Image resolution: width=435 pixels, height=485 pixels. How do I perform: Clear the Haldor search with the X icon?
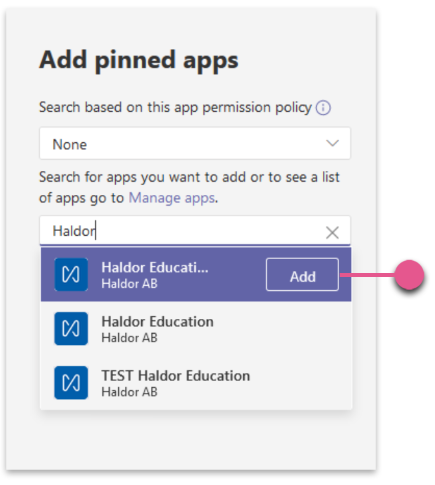coord(332,232)
